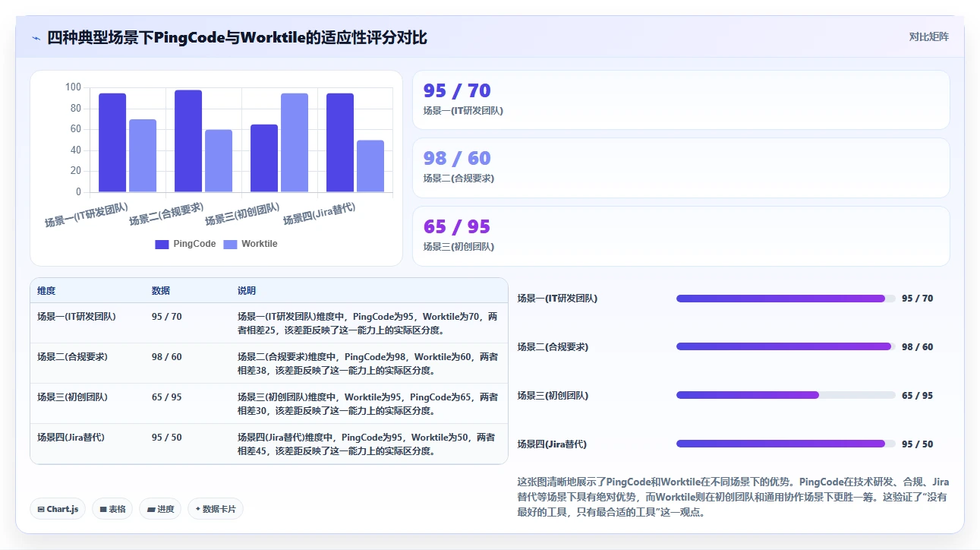Select the 数据卡片 tag chip
The height and width of the screenshot is (550, 980).
[216, 509]
